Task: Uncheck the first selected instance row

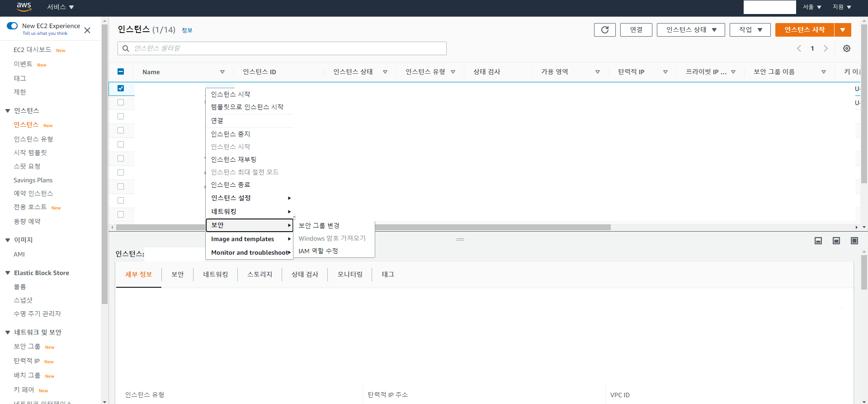Action: point(121,88)
